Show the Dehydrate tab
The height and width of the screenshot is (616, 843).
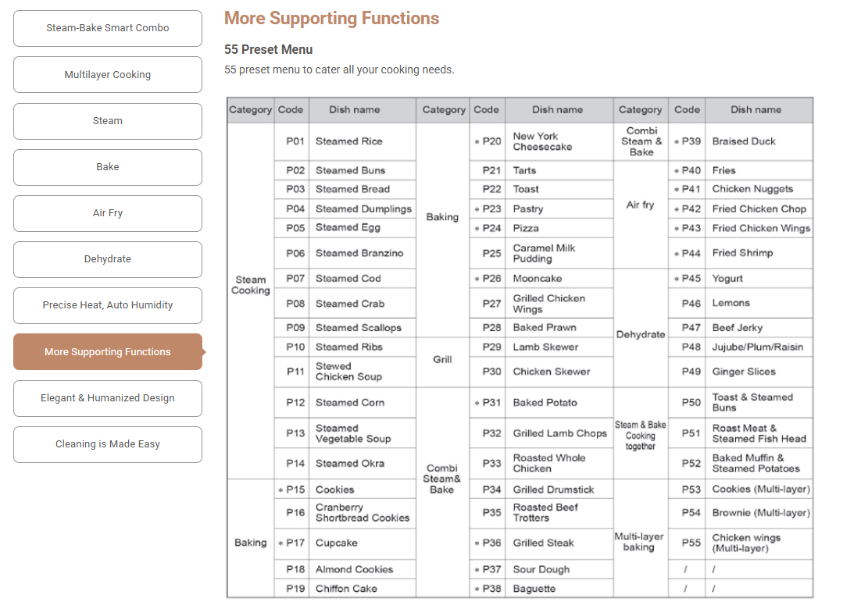coord(108,259)
